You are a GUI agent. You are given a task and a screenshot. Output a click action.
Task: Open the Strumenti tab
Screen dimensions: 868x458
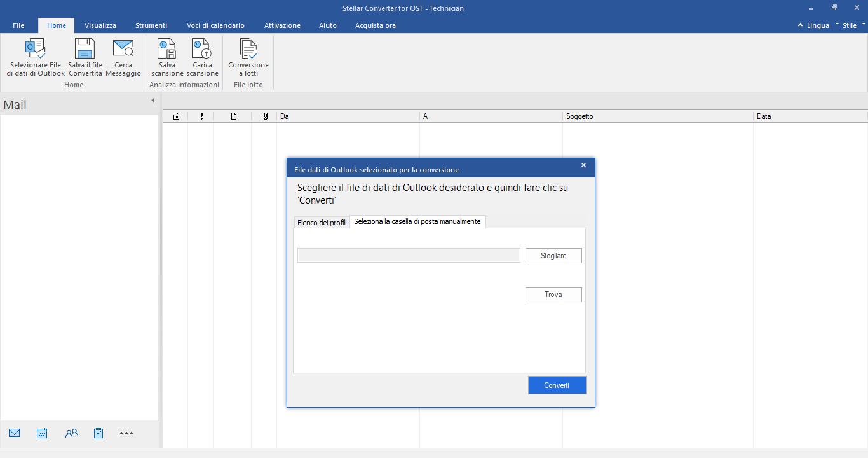click(151, 25)
